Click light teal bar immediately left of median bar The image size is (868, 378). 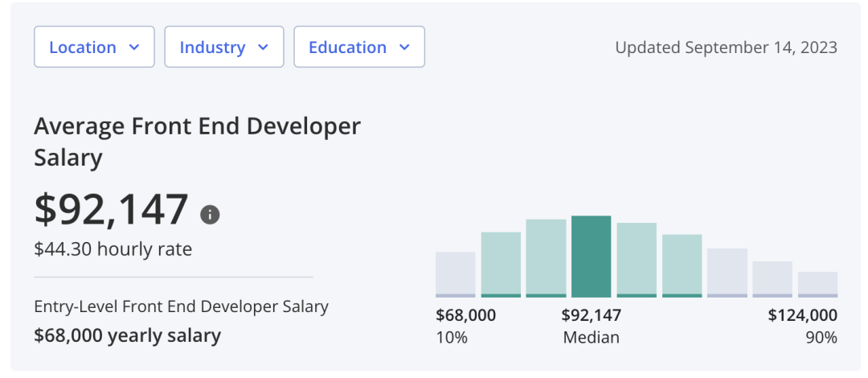(547, 258)
